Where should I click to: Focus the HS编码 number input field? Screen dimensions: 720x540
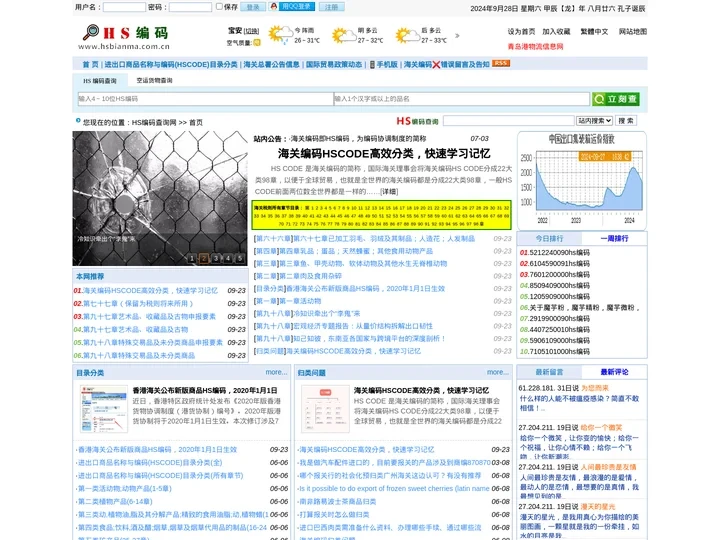(205, 99)
